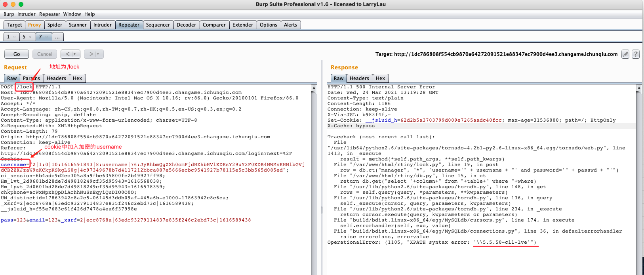644x275 pixels.
Task: Switch to the Scanner tool tab
Action: point(78,25)
